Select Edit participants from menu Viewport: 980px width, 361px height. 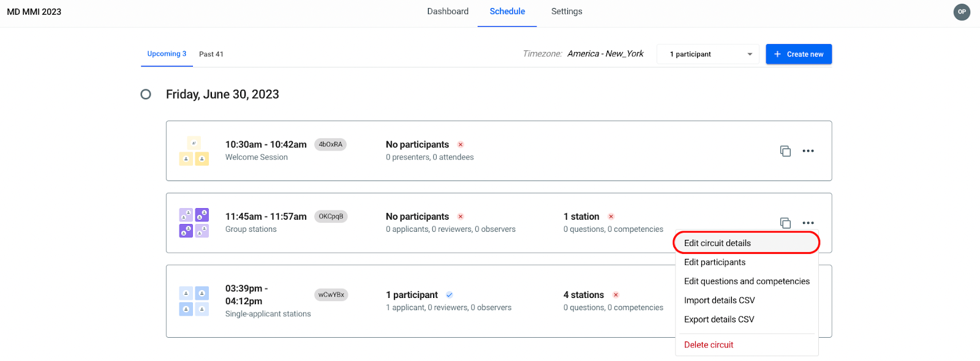point(715,262)
